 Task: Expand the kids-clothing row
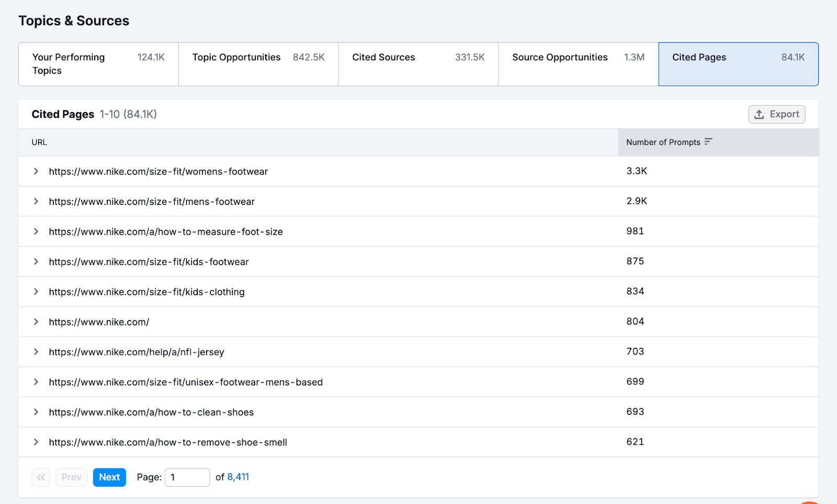point(36,292)
